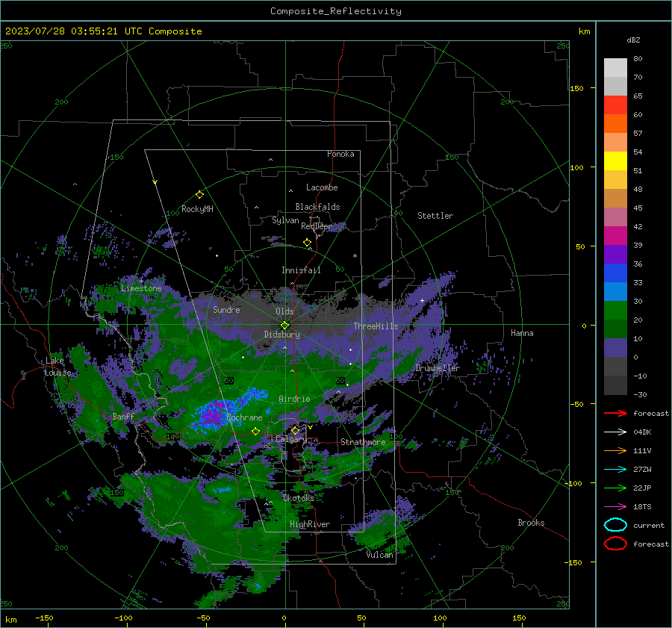Select the blue 36-33 dBZ swatch
The image size is (672, 628).
click(x=615, y=273)
